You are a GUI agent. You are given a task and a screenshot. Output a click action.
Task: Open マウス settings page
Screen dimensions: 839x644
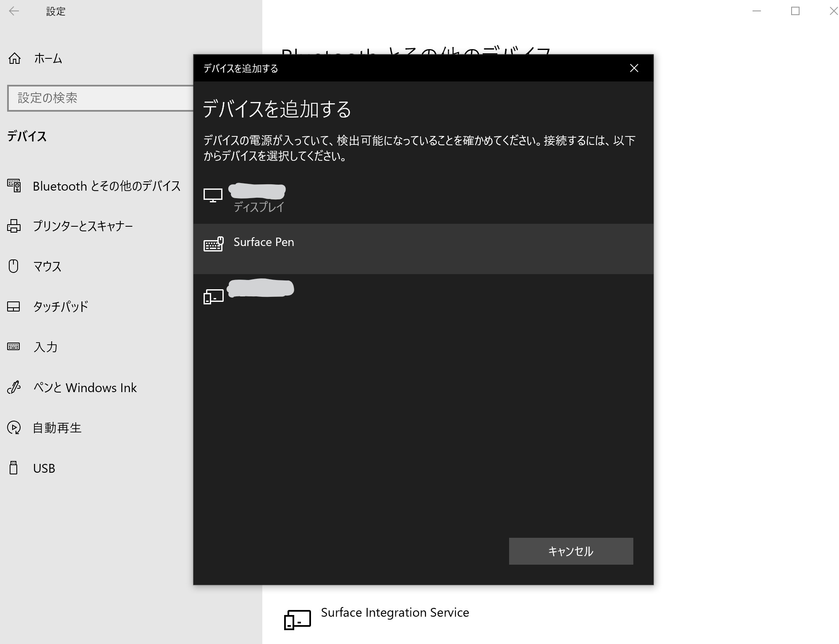tap(47, 266)
